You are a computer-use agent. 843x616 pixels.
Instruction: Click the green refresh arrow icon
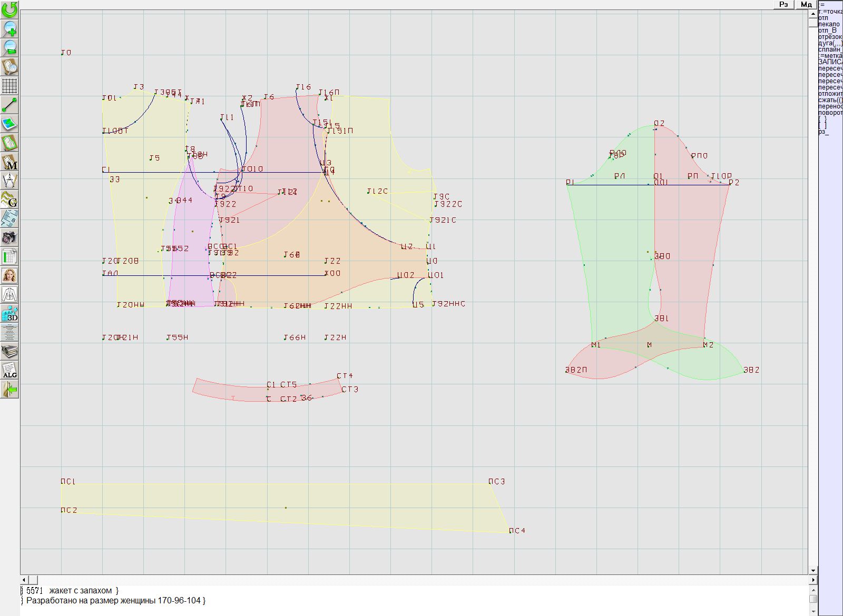tap(9, 9)
